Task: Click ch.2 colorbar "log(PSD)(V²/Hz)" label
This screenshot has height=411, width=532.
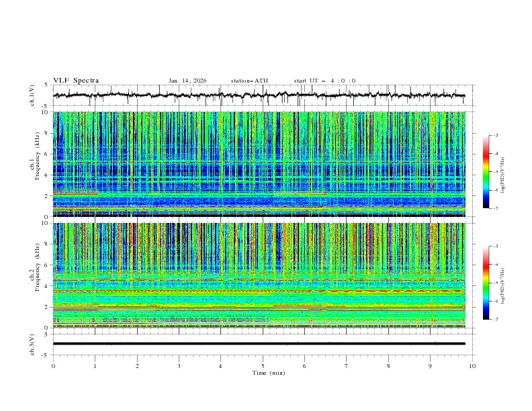Action: (503, 286)
